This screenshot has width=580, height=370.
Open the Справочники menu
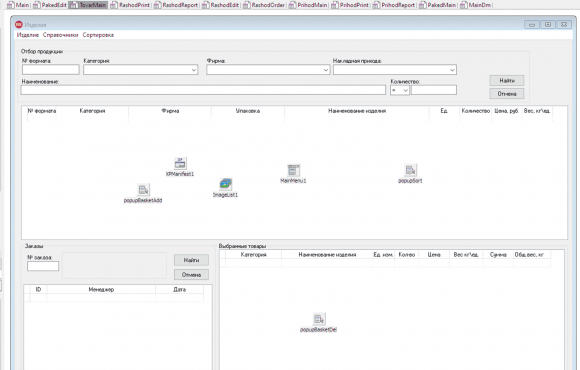pos(61,35)
